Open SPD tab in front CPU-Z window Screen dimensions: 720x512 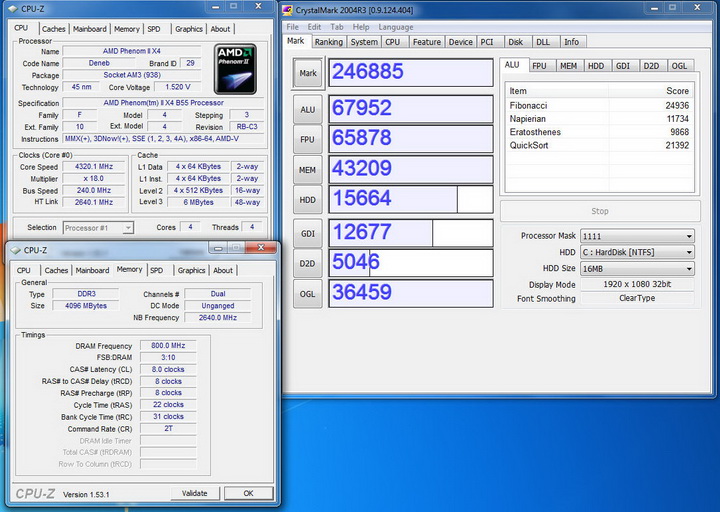pos(157,270)
